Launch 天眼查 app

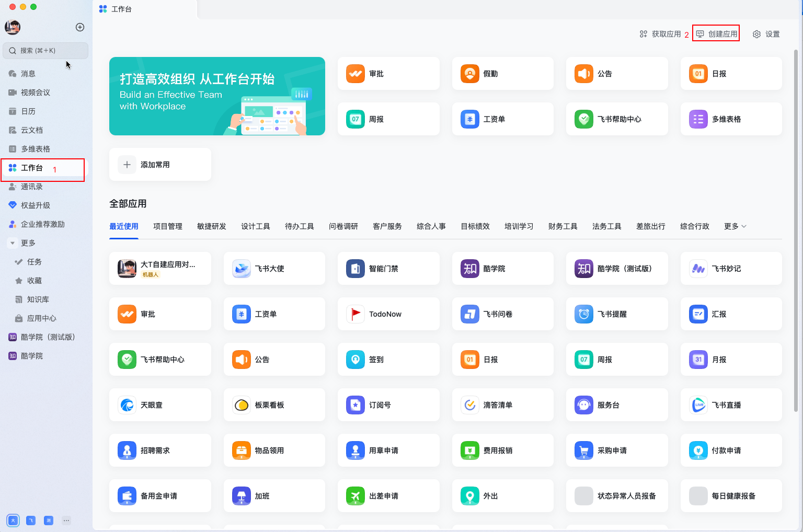tap(160, 405)
